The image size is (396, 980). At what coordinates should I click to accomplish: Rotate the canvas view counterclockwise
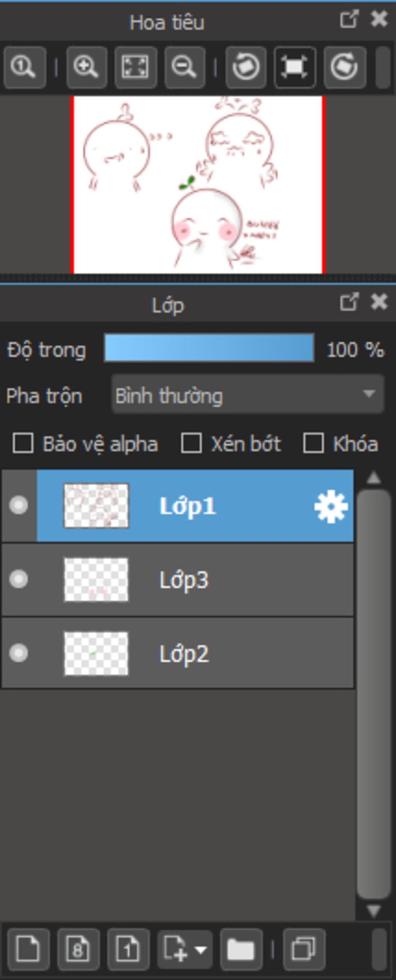pos(246,67)
